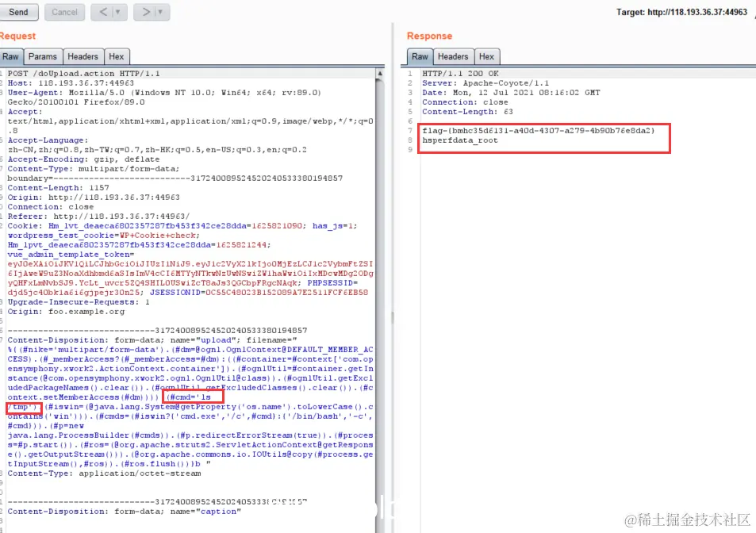Screen dimensions: 756x533
Task: Go forward with the history next arrow
Action: [146, 12]
